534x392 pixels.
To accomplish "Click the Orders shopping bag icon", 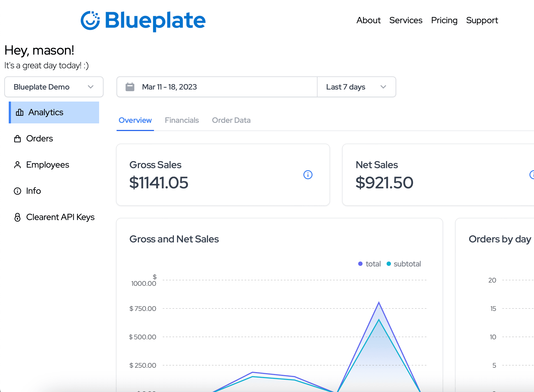I will (17, 139).
